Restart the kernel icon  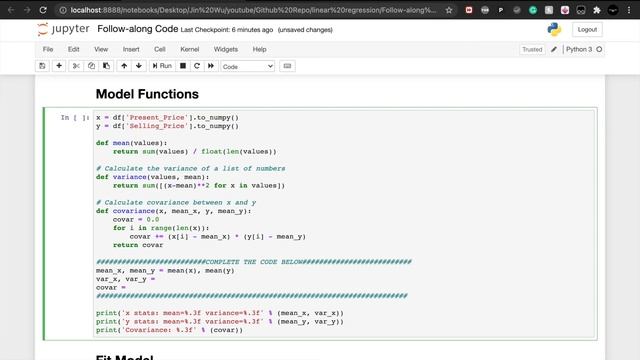coord(197,66)
